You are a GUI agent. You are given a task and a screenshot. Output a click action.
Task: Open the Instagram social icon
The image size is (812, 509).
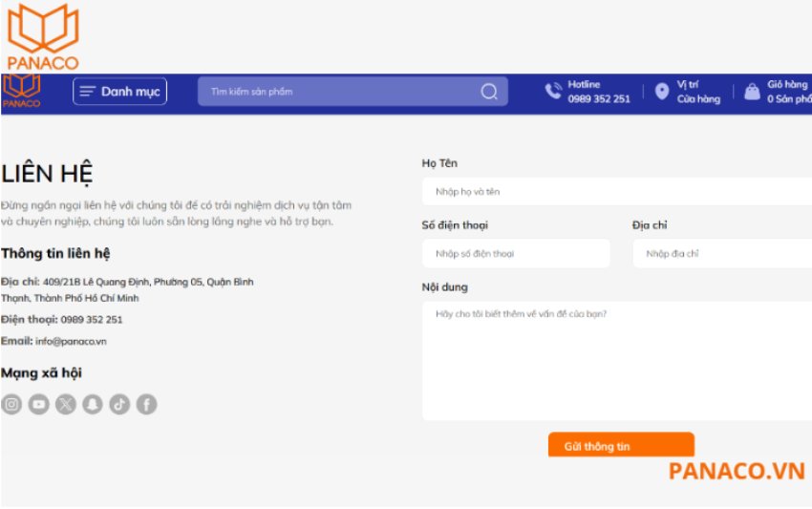[x=11, y=405]
